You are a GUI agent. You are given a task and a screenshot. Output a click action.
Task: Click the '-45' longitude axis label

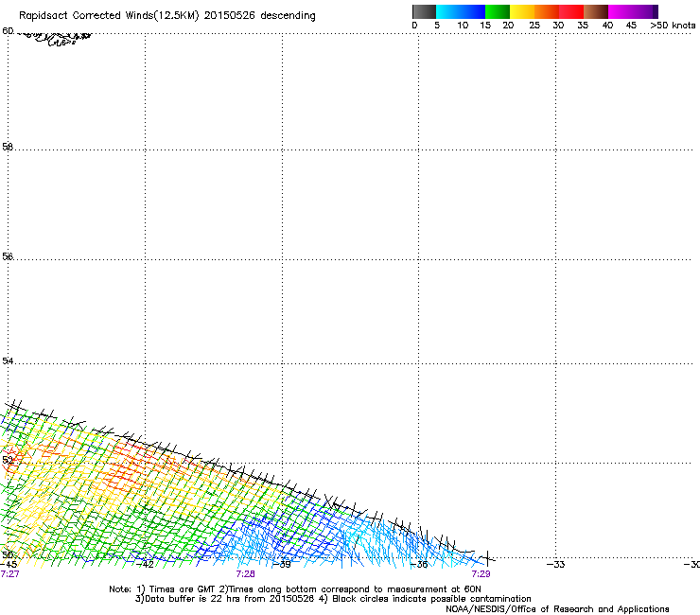pos(9,565)
